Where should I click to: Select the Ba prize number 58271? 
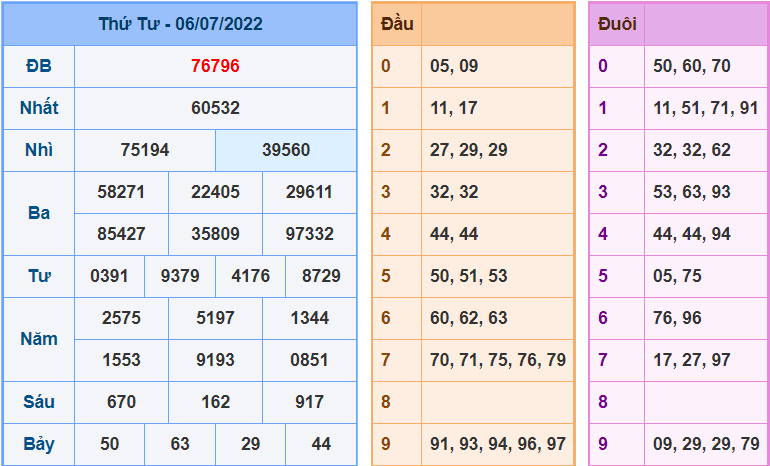coord(121,192)
